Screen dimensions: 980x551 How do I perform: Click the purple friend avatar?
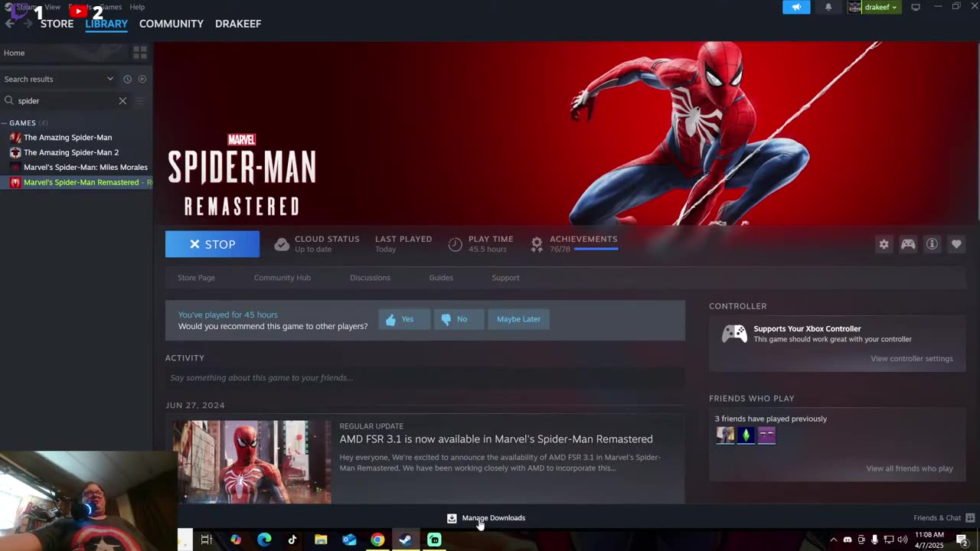click(x=766, y=435)
